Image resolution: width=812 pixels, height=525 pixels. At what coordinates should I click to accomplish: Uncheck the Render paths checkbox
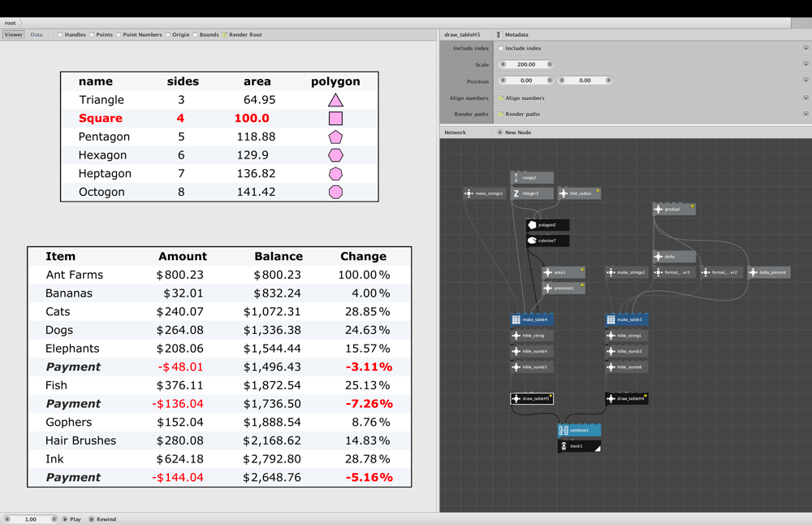[x=501, y=114]
